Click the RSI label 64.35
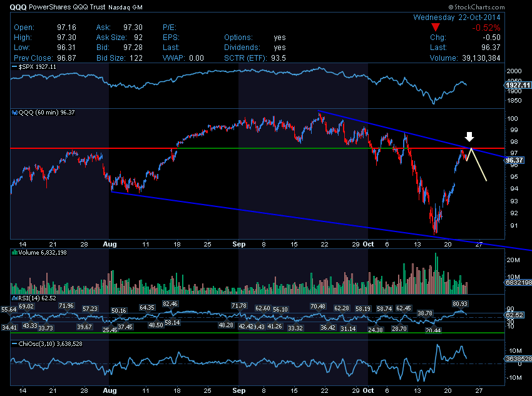Viewport: 532px width, 396px height. click(147, 308)
